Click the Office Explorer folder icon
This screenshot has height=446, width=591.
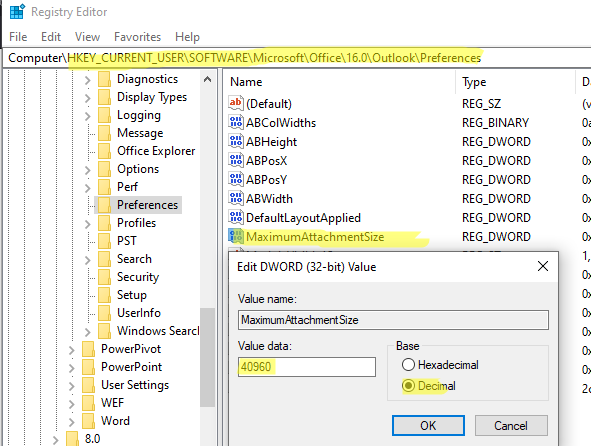pyautogui.click(x=104, y=151)
